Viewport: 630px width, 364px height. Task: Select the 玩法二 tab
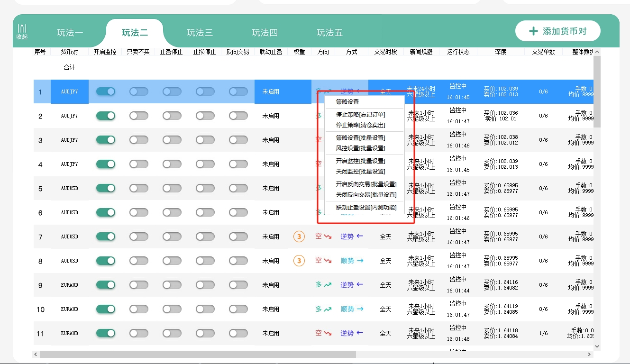[x=135, y=33]
